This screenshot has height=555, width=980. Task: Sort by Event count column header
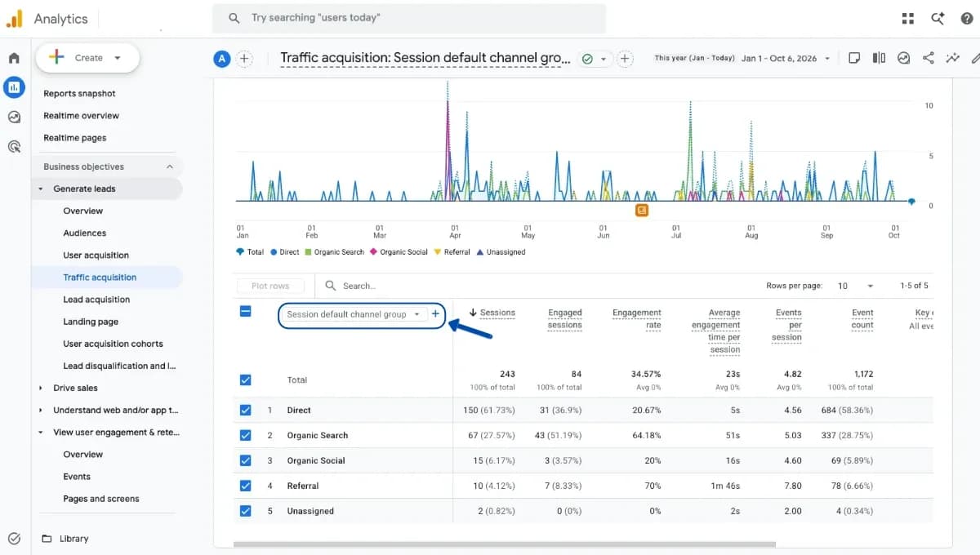pos(862,318)
